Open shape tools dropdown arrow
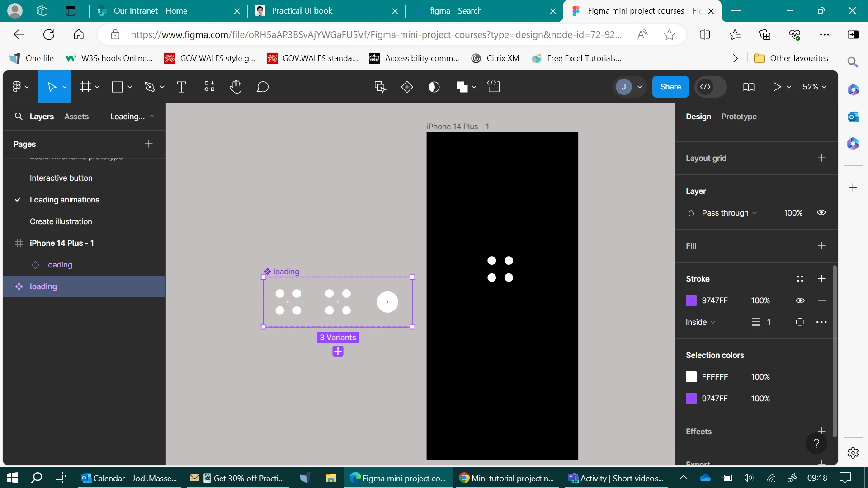 (x=130, y=87)
